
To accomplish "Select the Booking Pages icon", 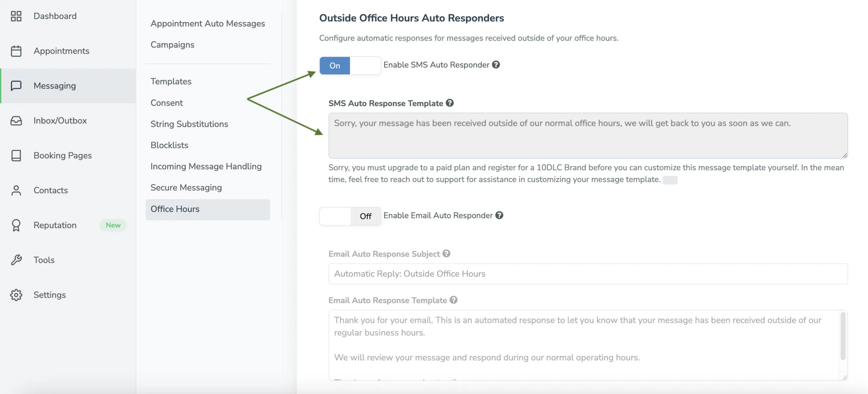I will (x=16, y=155).
